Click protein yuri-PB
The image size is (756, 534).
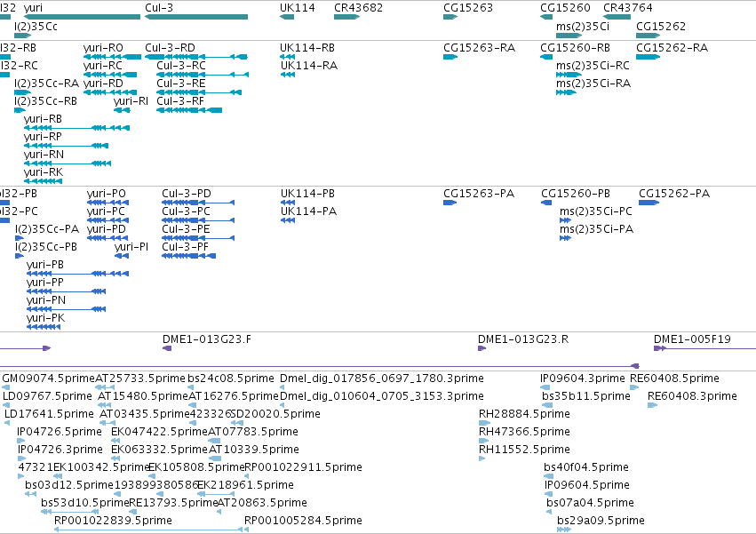[77, 274]
